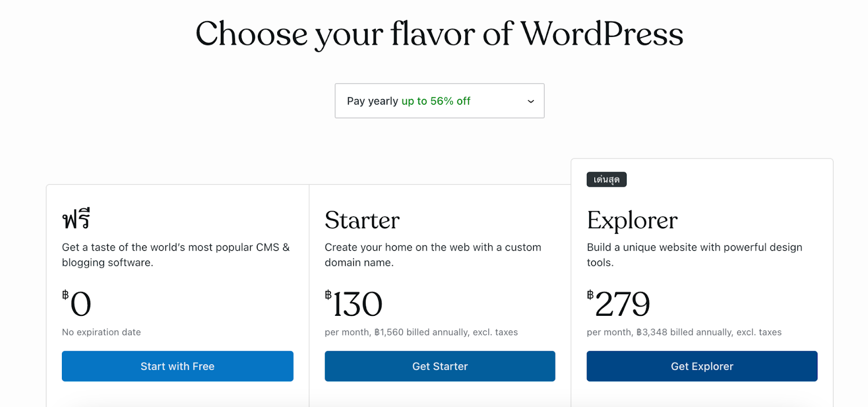
Task: Choose the Get Explorer button
Action: click(701, 366)
